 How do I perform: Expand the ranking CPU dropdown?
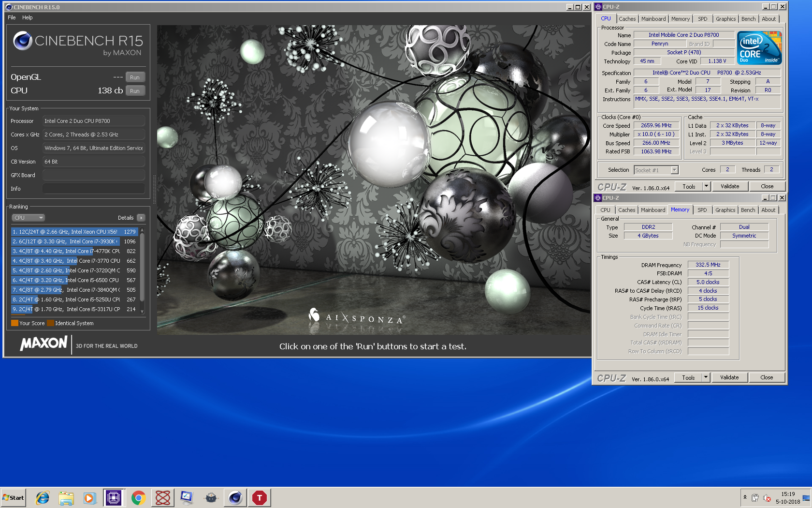[29, 218]
